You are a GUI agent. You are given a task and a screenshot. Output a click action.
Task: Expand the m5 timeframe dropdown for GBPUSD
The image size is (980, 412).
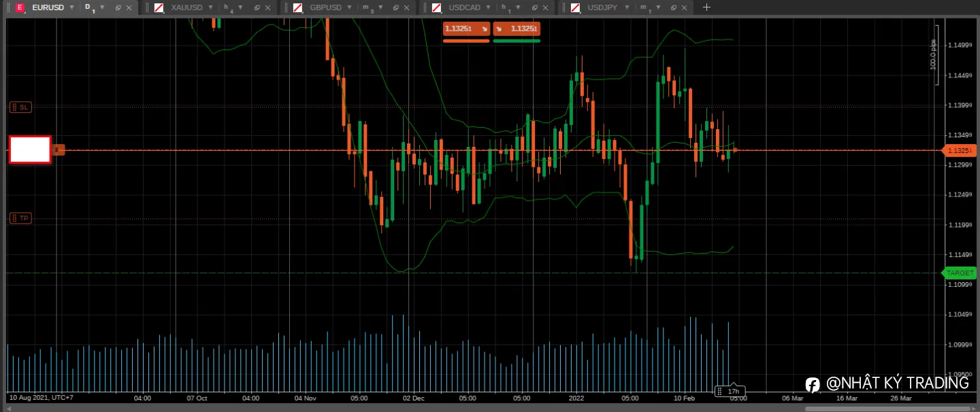point(380,7)
